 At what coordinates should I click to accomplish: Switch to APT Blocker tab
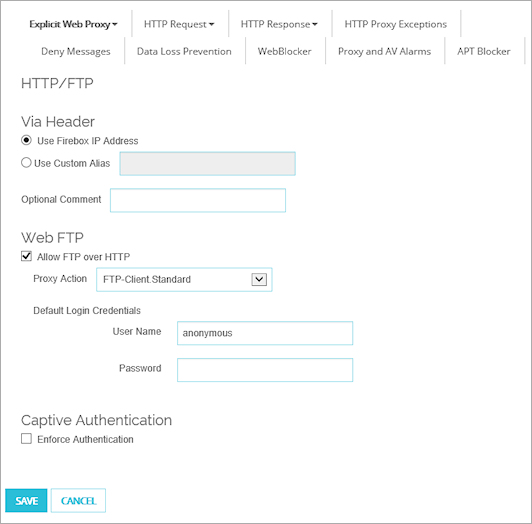pyautogui.click(x=483, y=51)
